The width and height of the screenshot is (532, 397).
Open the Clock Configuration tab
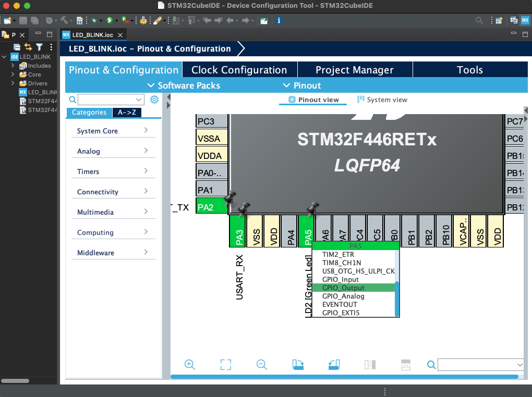[239, 70]
